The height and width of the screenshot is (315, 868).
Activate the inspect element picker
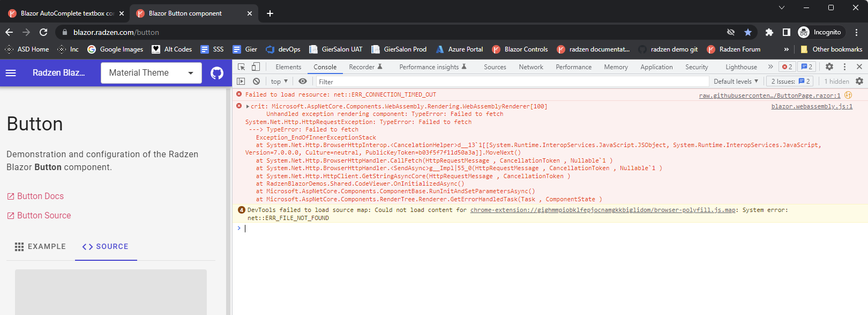tap(242, 67)
